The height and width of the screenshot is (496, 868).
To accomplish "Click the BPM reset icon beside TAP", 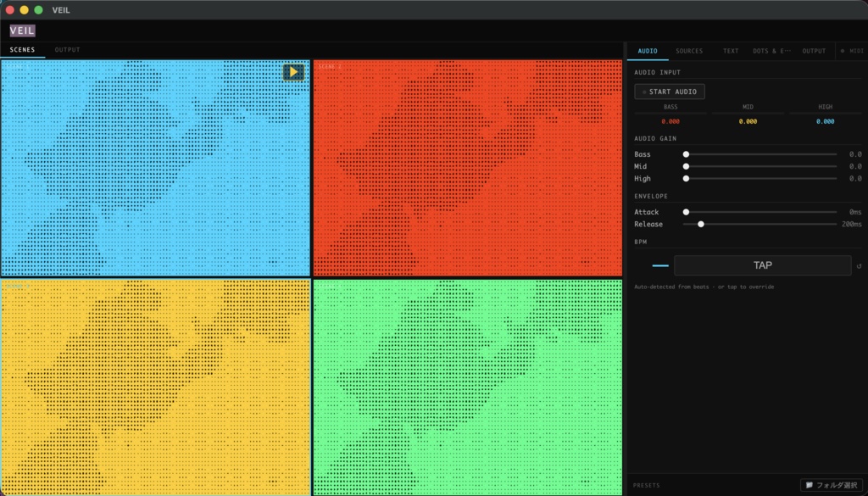I will (859, 265).
